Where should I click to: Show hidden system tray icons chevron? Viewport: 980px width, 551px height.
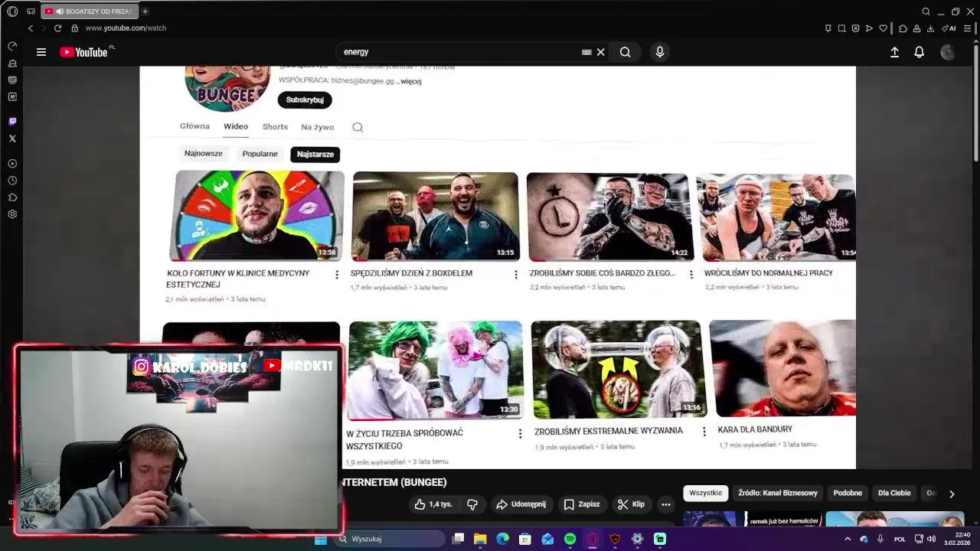tap(848, 539)
